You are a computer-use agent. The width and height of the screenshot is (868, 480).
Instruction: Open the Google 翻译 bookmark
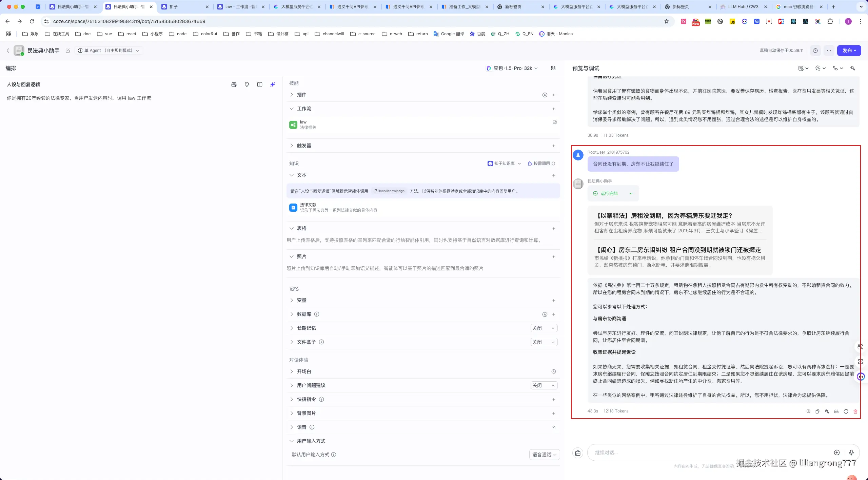coord(449,34)
